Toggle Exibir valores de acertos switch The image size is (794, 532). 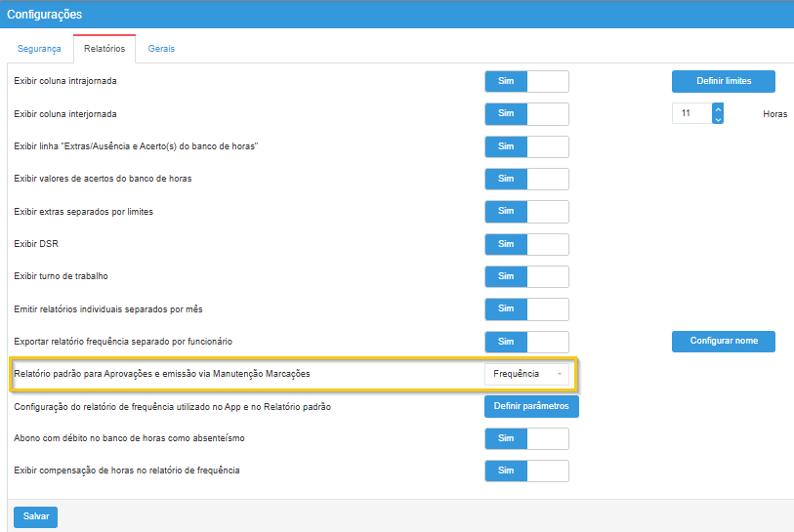coord(526,179)
